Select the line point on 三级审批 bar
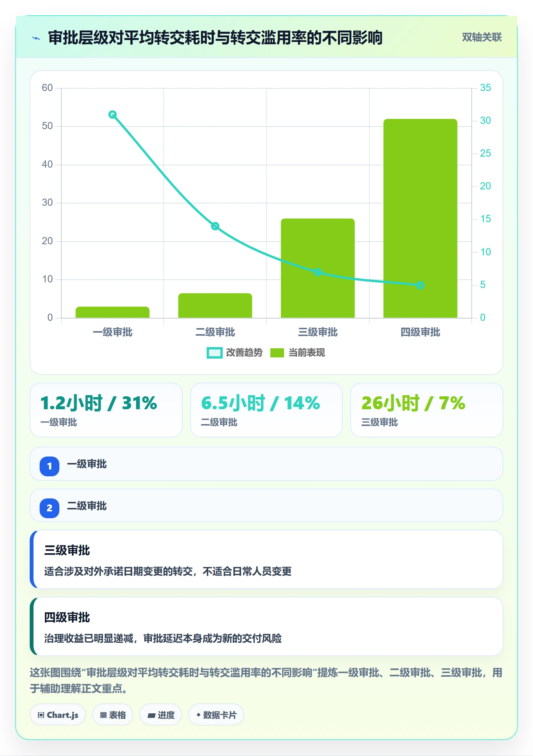This screenshot has height=756, width=533. pyautogui.click(x=318, y=272)
